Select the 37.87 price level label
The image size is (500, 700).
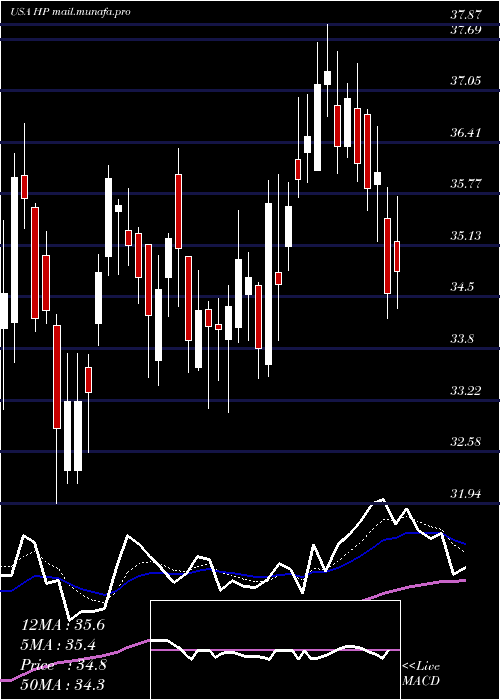pos(466,15)
